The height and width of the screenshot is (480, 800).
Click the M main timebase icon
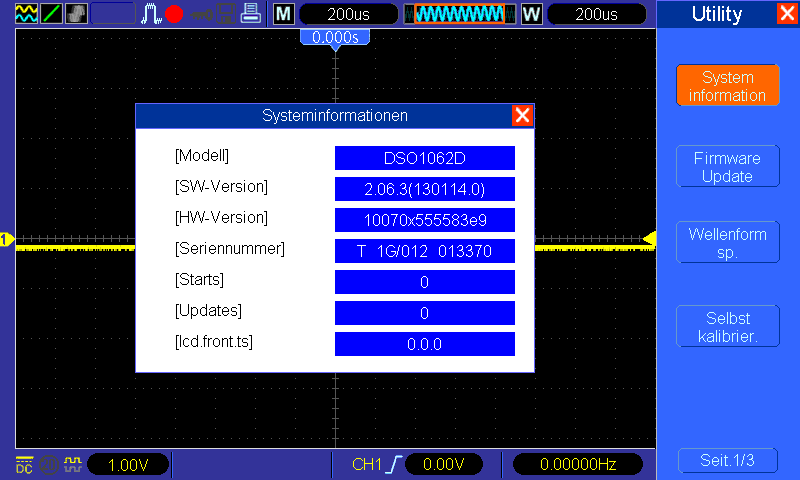[284, 14]
